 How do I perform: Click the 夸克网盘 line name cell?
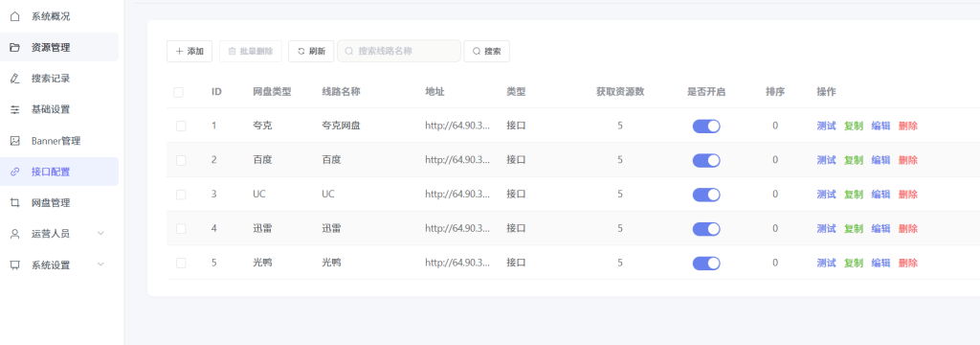click(341, 126)
